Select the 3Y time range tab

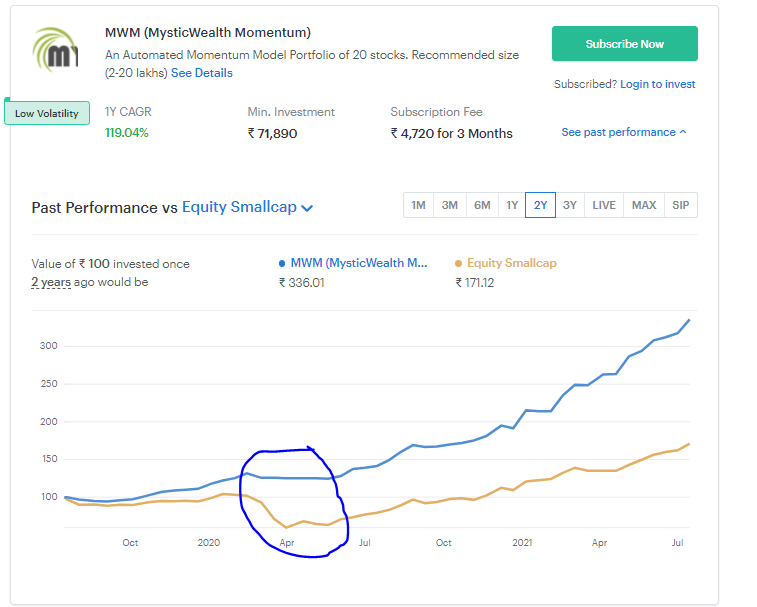pos(570,205)
